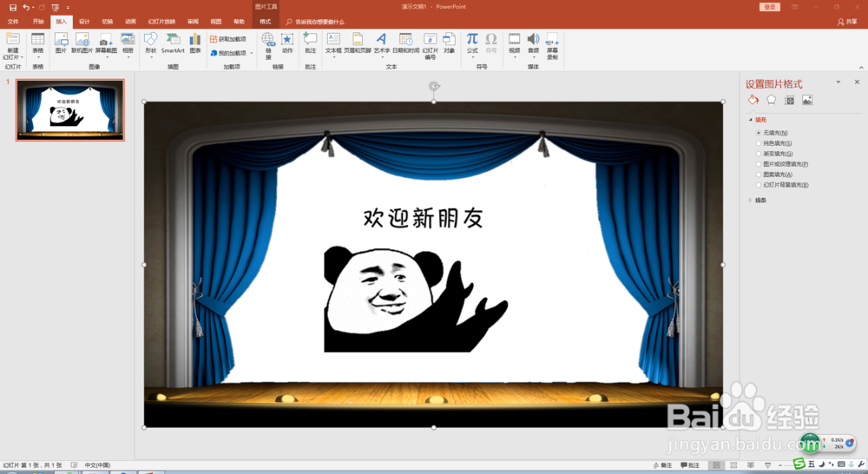Click 获取加载项 get add-ins
Screen dimensions: 868x474
point(228,39)
